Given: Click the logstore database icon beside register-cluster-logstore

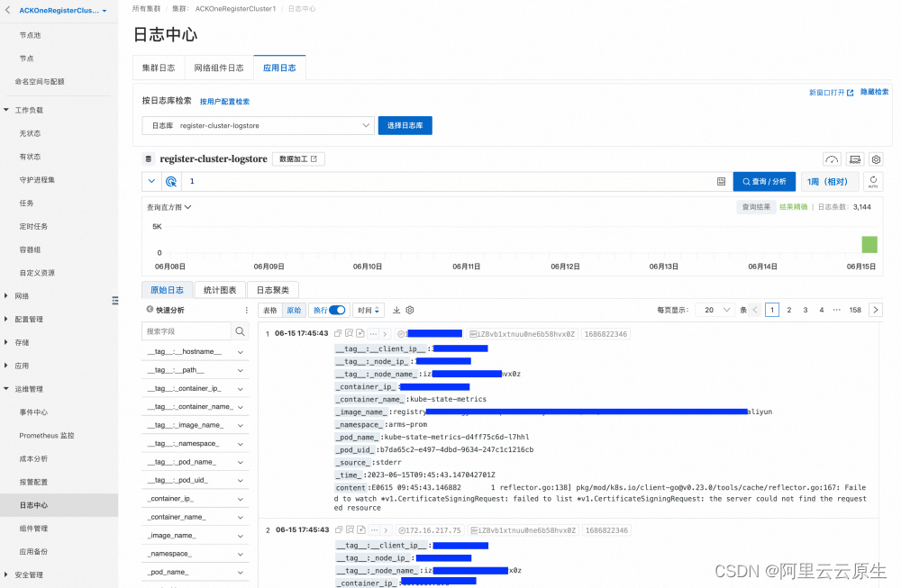Looking at the screenshot, I should click(x=149, y=159).
